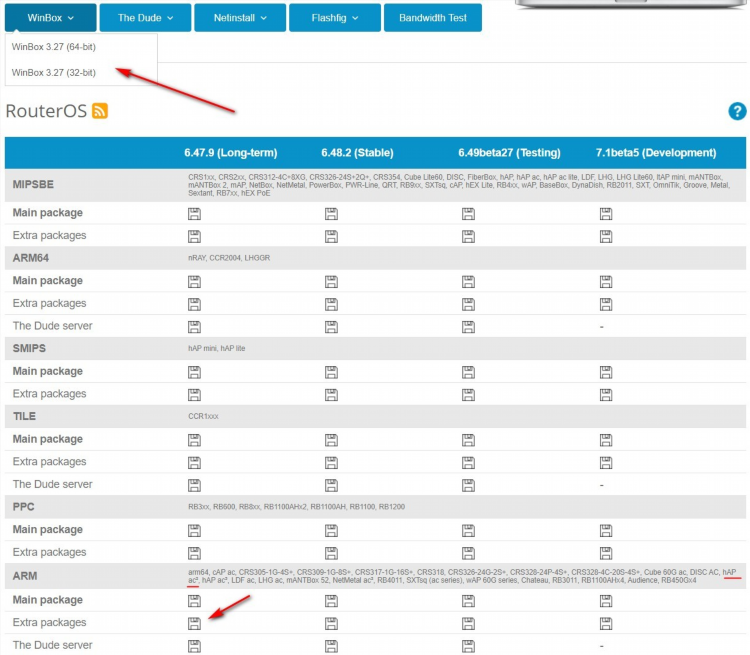Download TILE Main package 7.1beta5 Development

coord(606,440)
